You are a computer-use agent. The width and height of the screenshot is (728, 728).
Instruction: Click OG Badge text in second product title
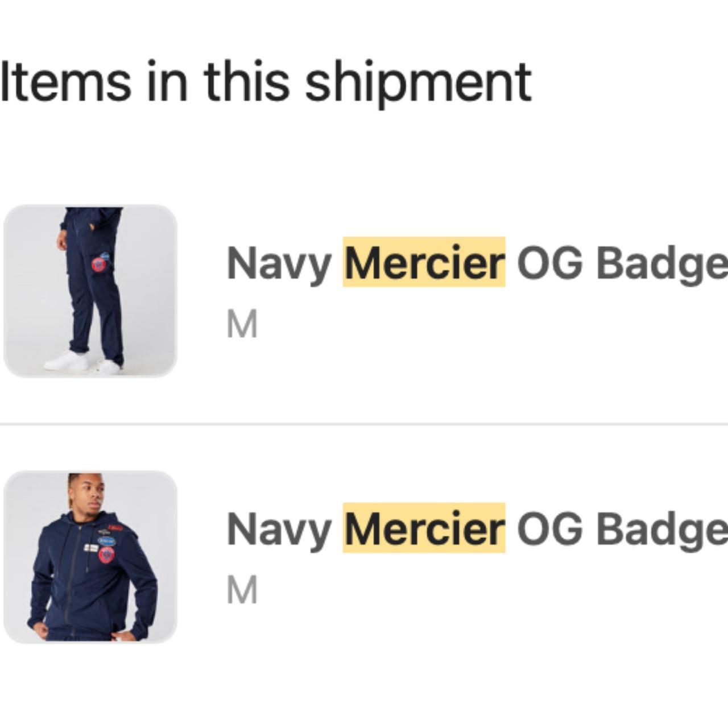(x=620, y=530)
